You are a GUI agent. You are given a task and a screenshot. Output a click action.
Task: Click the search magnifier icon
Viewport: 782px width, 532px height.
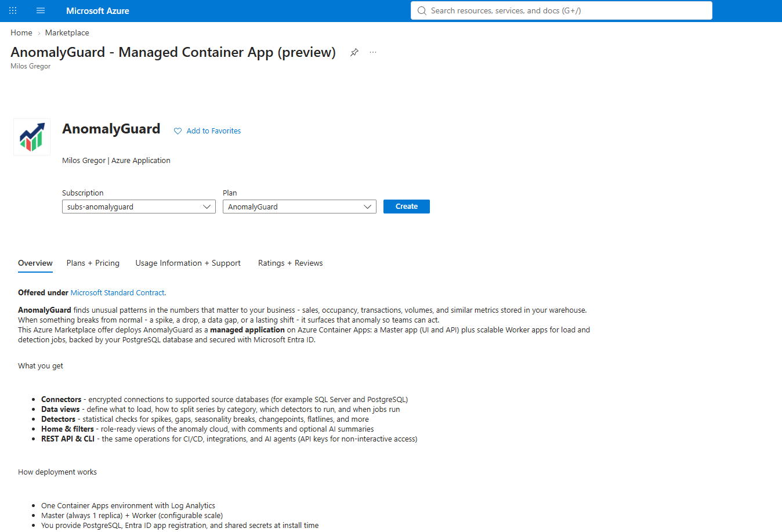point(422,10)
